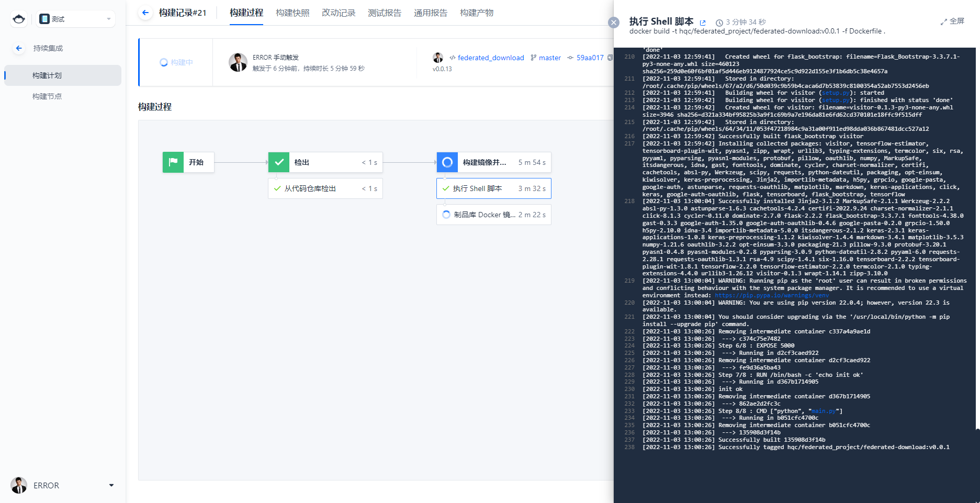Click the 开始 flag stage icon
This screenshot has width=980, height=503.
173,162
